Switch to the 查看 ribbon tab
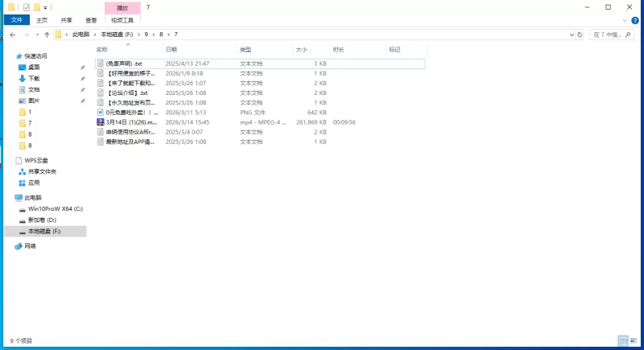This screenshot has width=644, height=350. [x=91, y=20]
